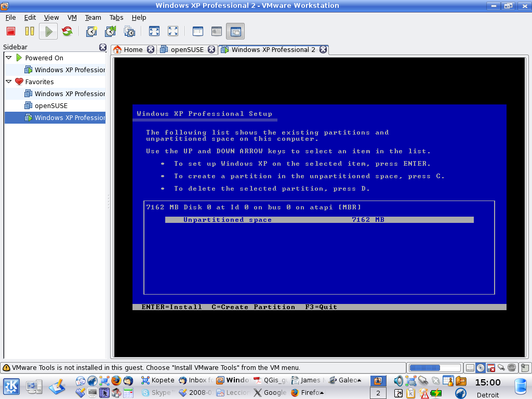Image resolution: width=532 pixels, height=399 pixels.
Task: Select the Unpartitioned space row in setup
Action: tap(319, 220)
